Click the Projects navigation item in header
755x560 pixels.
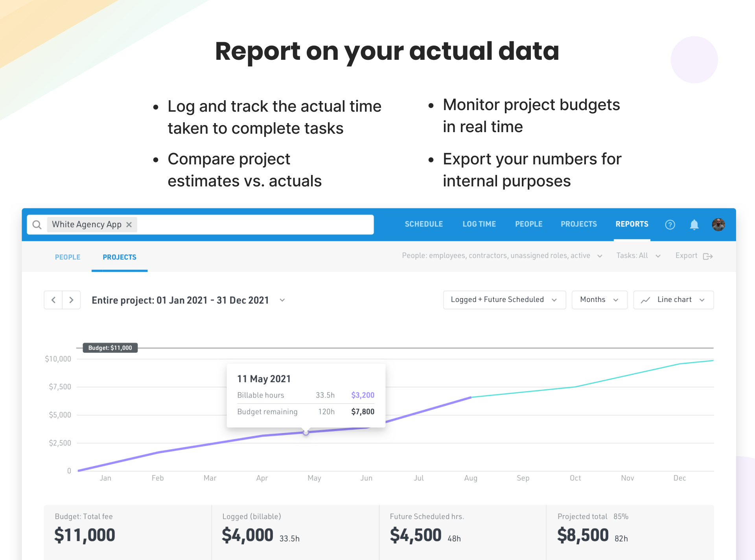tap(578, 224)
